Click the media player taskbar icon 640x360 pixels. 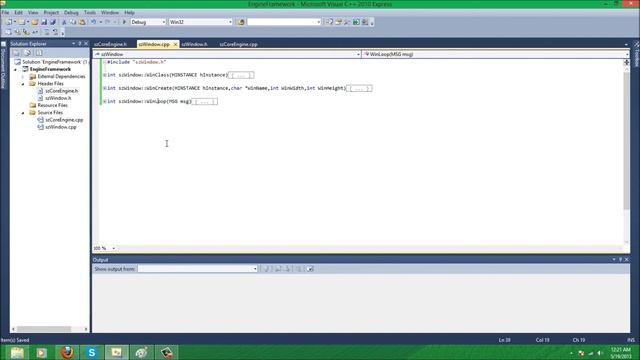tap(42, 352)
